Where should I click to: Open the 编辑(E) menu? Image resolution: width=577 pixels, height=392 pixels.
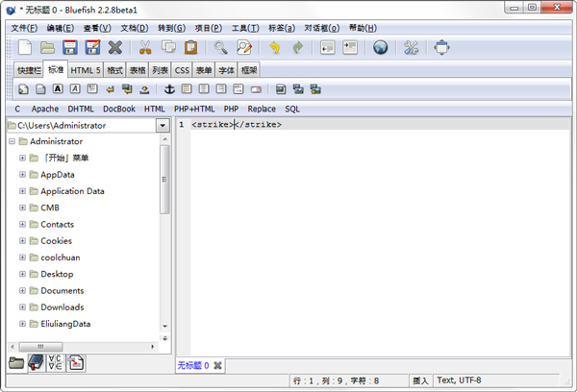(x=61, y=28)
